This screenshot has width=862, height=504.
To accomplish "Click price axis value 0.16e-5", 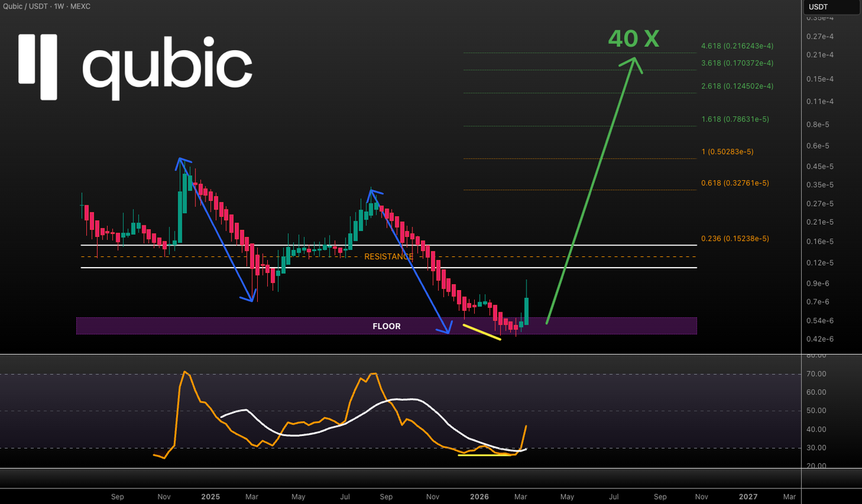I will [x=821, y=242].
